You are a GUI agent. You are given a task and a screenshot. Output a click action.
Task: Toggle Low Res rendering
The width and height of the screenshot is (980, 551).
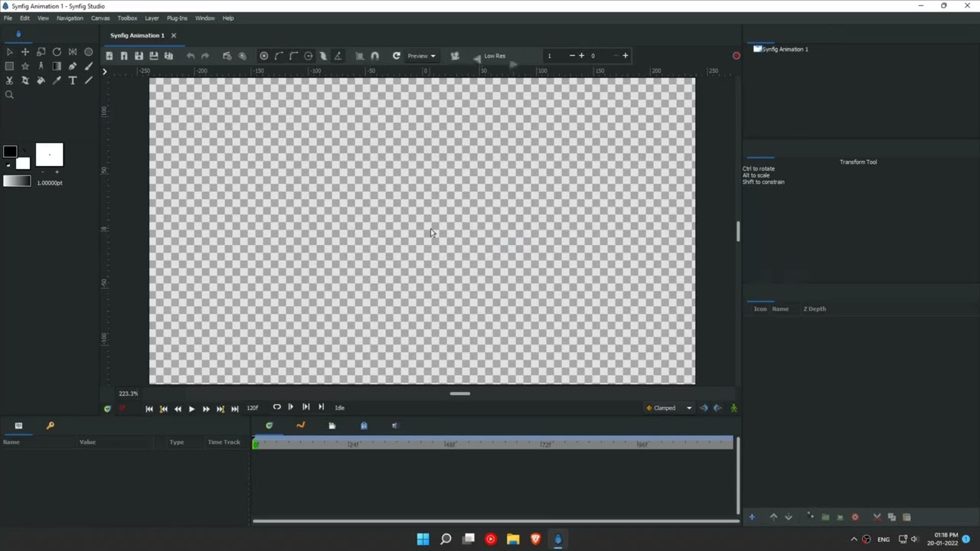495,56
